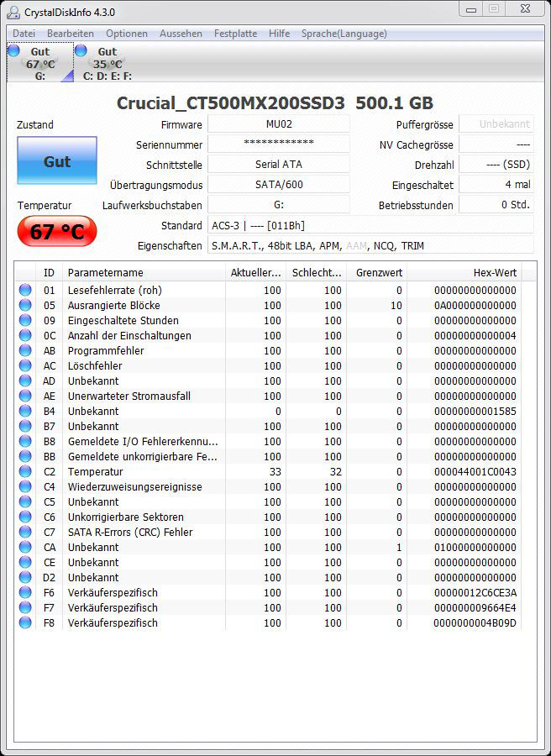Click hex value 000044001C0043 in Temperatur row
This screenshot has height=756, width=551.
pos(475,471)
